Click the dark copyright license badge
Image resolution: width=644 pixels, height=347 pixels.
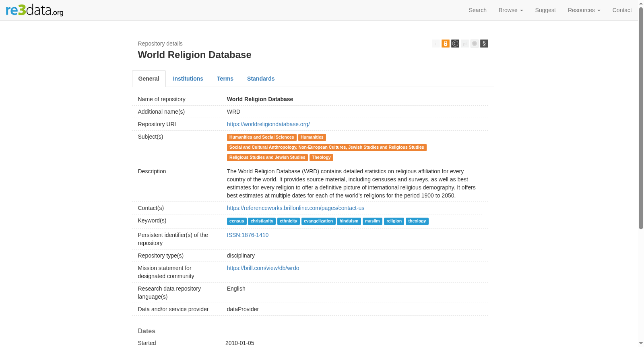pos(455,44)
